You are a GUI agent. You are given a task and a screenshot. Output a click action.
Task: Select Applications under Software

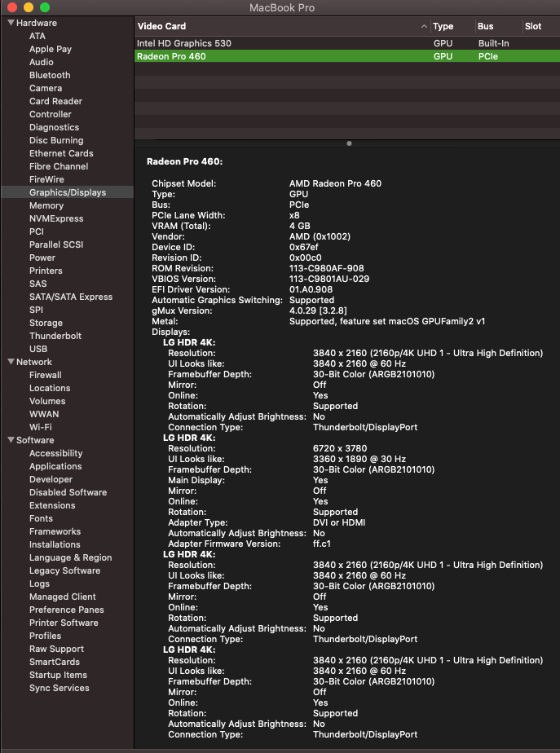tap(55, 466)
